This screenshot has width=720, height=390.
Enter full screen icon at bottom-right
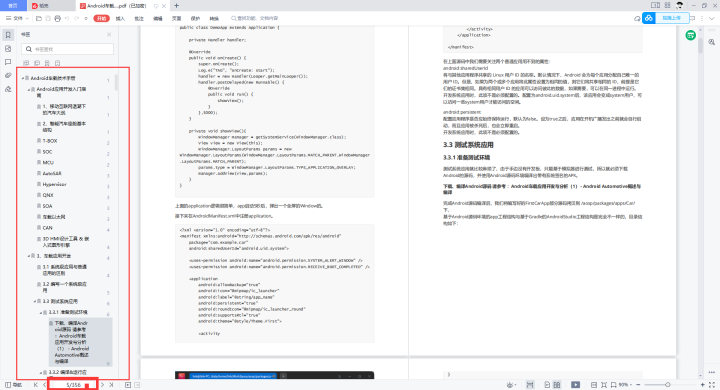coord(712,385)
